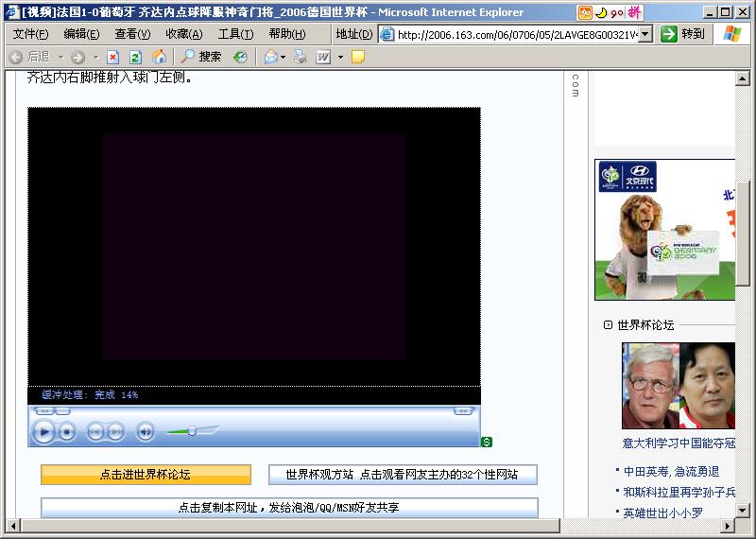Open the 查看(V) menu
The width and height of the screenshot is (756, 539).
click(x=132, y=34)
